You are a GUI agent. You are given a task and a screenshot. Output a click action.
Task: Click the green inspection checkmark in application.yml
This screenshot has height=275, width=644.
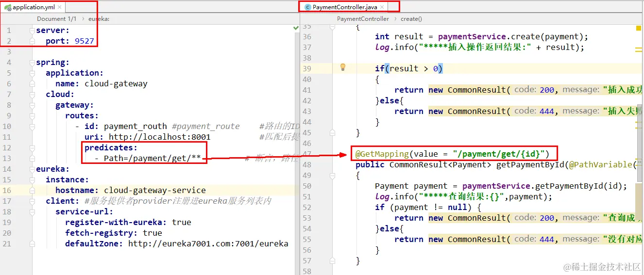296,29
